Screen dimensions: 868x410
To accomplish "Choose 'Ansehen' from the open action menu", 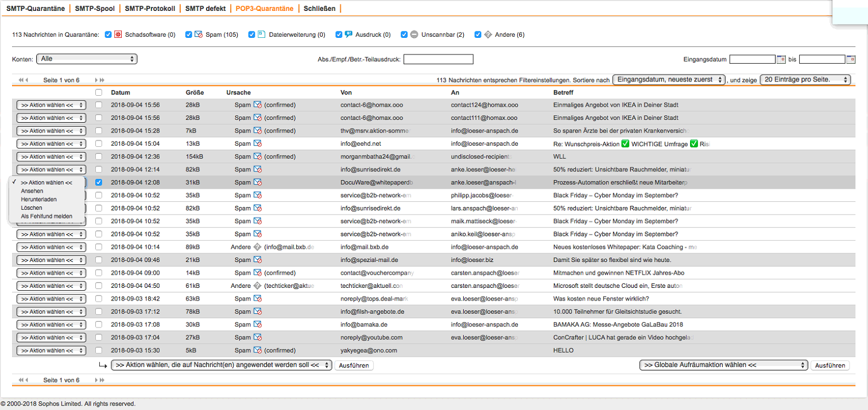I will (x=32, y=191).
